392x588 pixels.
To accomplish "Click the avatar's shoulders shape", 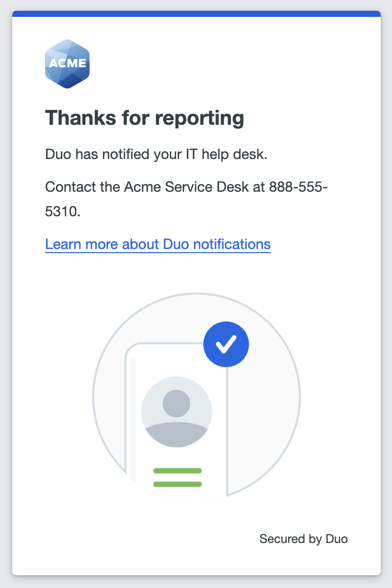I will point(177,435).
